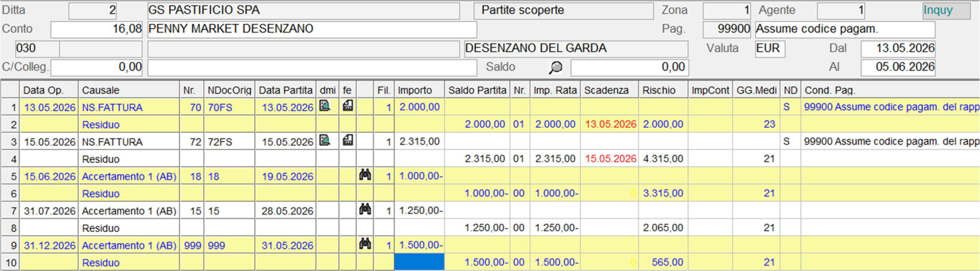This screenshot has width=980, height=271.
Task: Click the Saldo amount field
Action: click(x=629, y=68)
